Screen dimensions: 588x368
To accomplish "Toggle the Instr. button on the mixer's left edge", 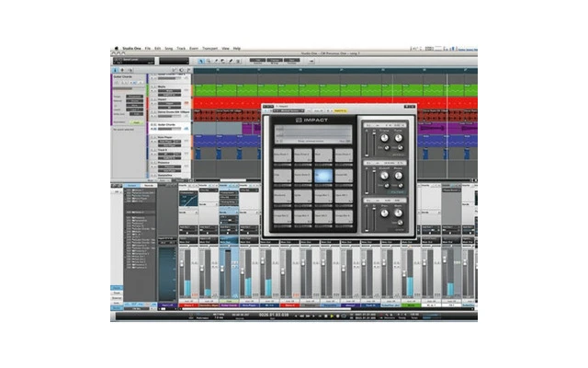I will 117,303.
